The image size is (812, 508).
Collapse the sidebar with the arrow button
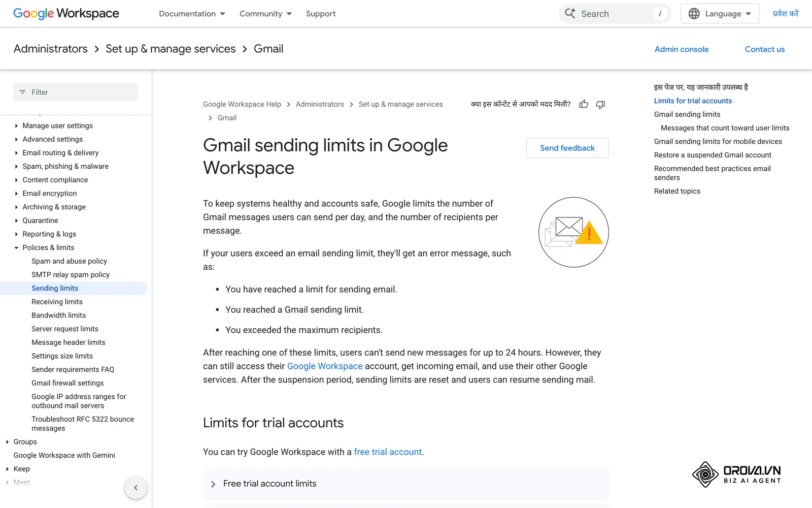[136, 488]
